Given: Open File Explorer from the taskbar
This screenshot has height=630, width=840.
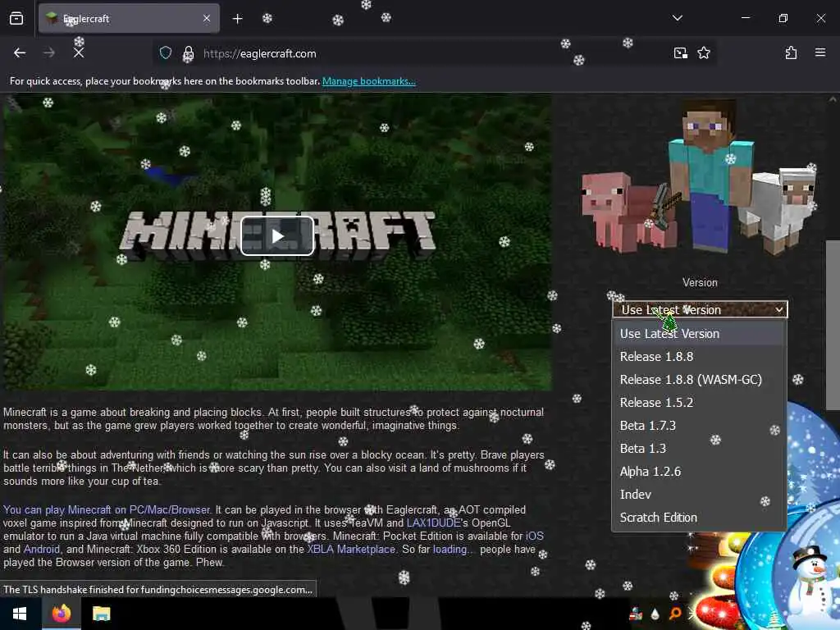Looking at the screenshot, I should (101, 614).
